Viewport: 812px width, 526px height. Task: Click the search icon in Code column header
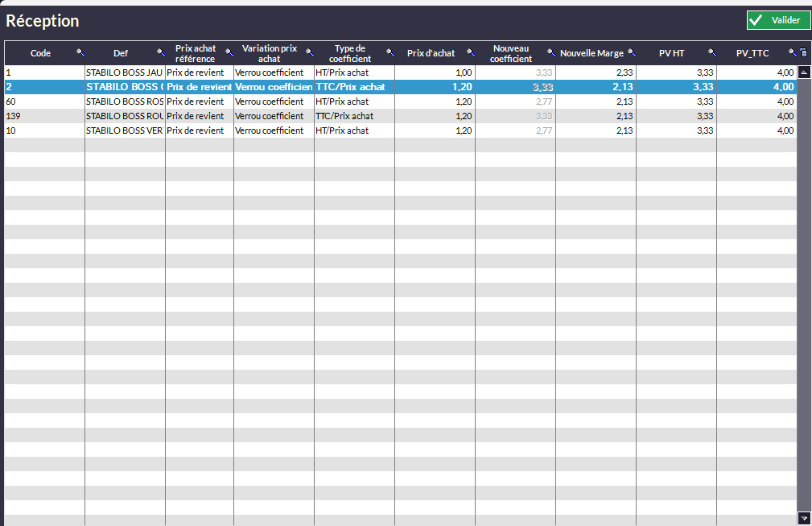click(80, 52)
